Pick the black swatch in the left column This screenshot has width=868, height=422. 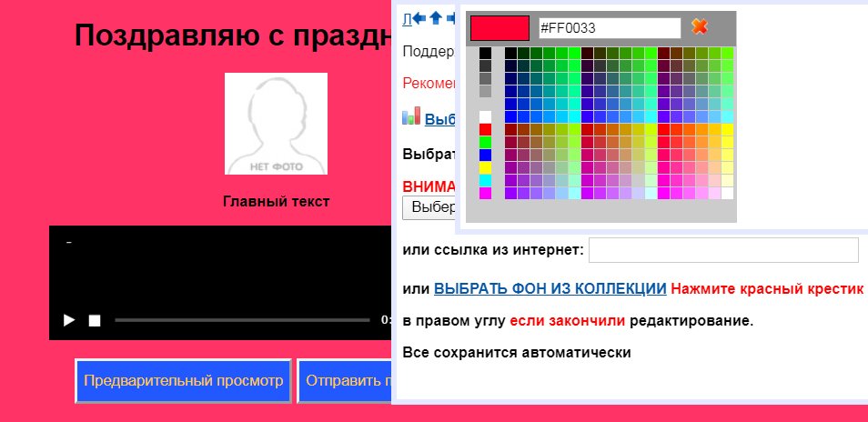click(x=485, y=53)
